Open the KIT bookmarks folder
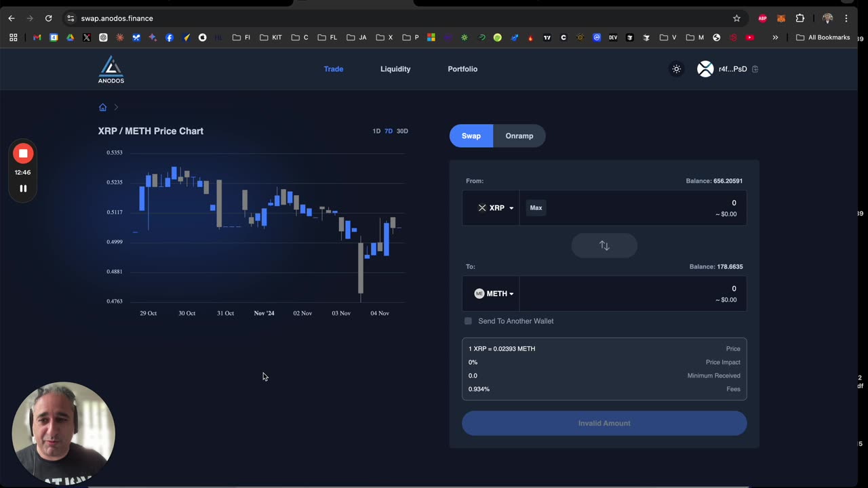 271,37
